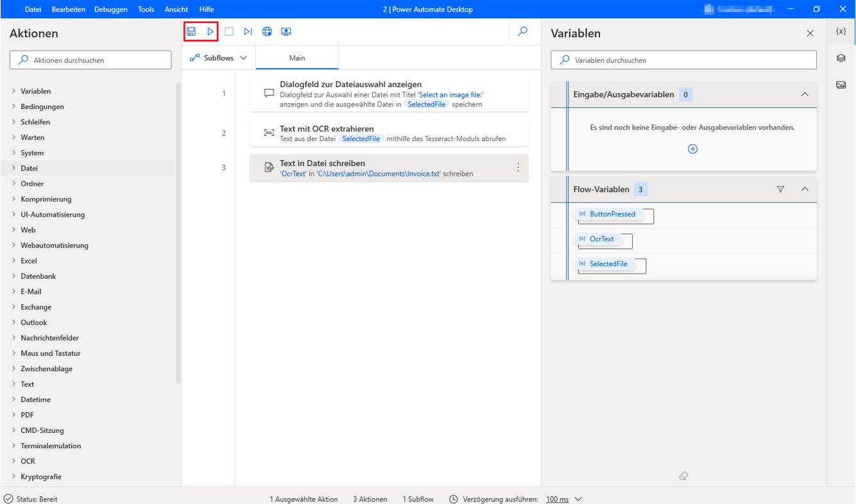
Task: Open the delay value dropdown chevron
Action: [x=578, y=499]
